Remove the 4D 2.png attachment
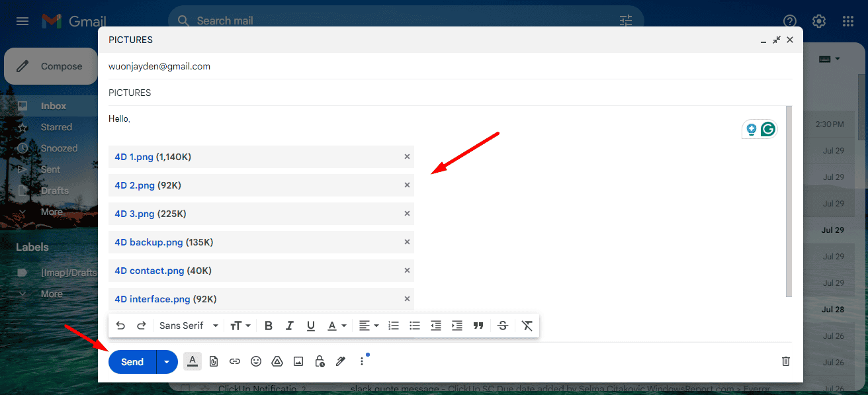868x395 pixels. click(x=407, y=185)
